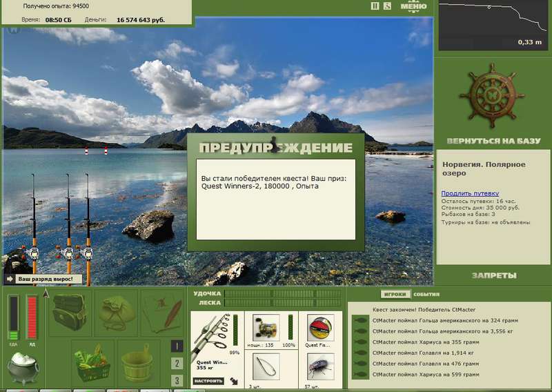Screen dimensions: 552x392
Task: Click fish icon beside Голавля на 1,914 кг
Action: coord(360,353)
